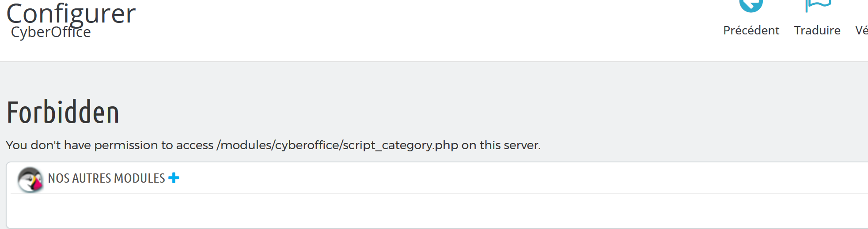This screenshot has height=229, width=868.
Task: Click the Forbidden error heading
Action: [63, 112]
